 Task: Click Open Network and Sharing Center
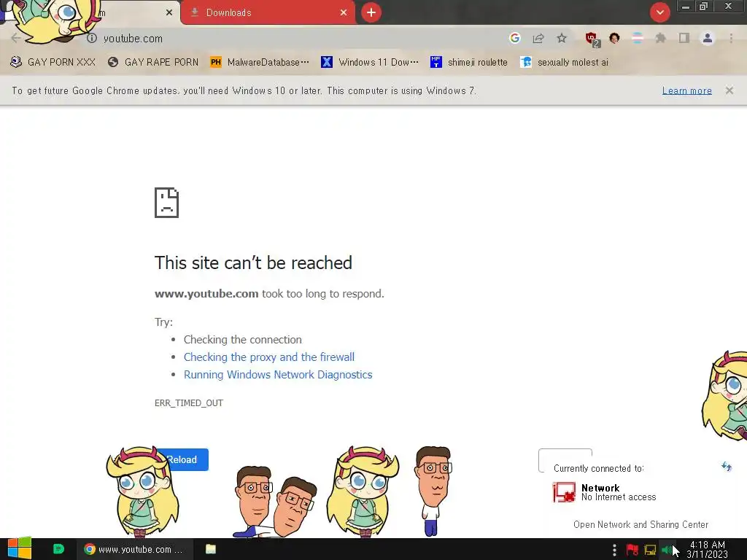coord(640,524)
